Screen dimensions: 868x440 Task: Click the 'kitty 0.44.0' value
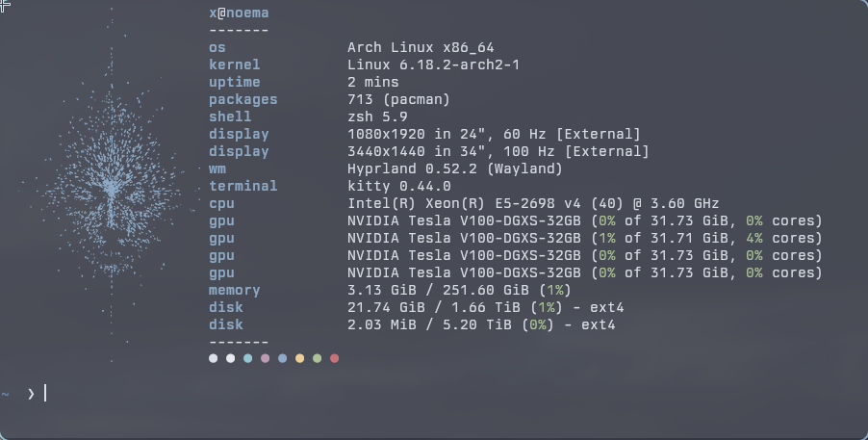coord(399,186)
